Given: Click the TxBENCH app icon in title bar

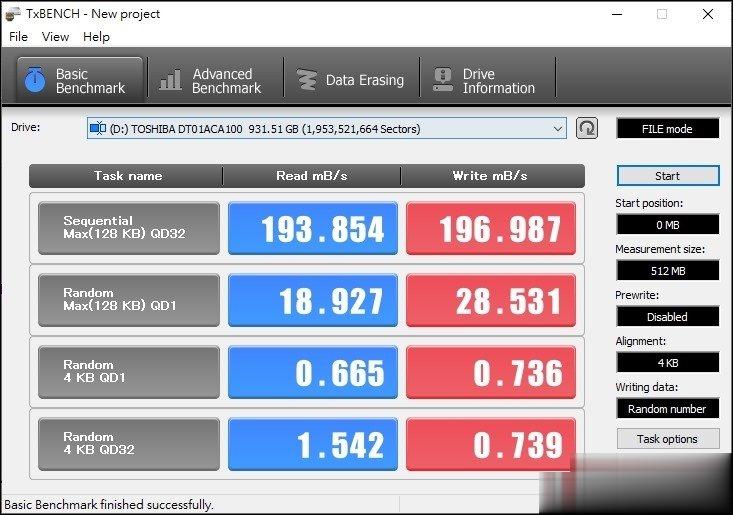Looking at the screenshot, I should [13, 14].
